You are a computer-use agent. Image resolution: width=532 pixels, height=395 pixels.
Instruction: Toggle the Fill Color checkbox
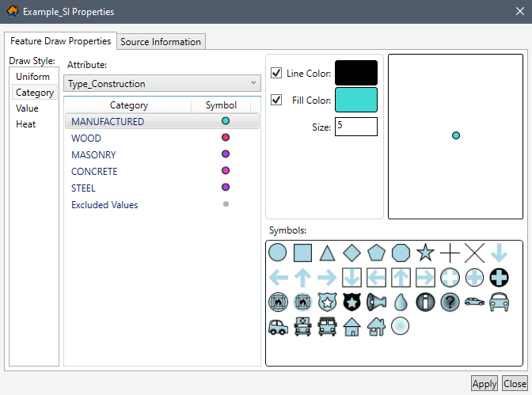point(276,100)
